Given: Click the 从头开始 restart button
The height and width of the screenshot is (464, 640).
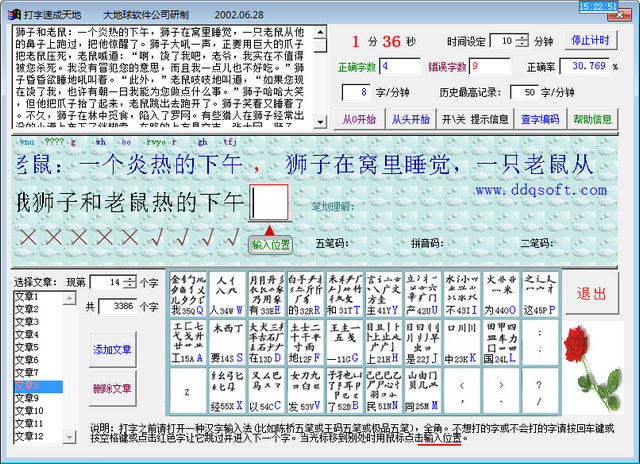Looking at the screenshot, I should point(411,119).
